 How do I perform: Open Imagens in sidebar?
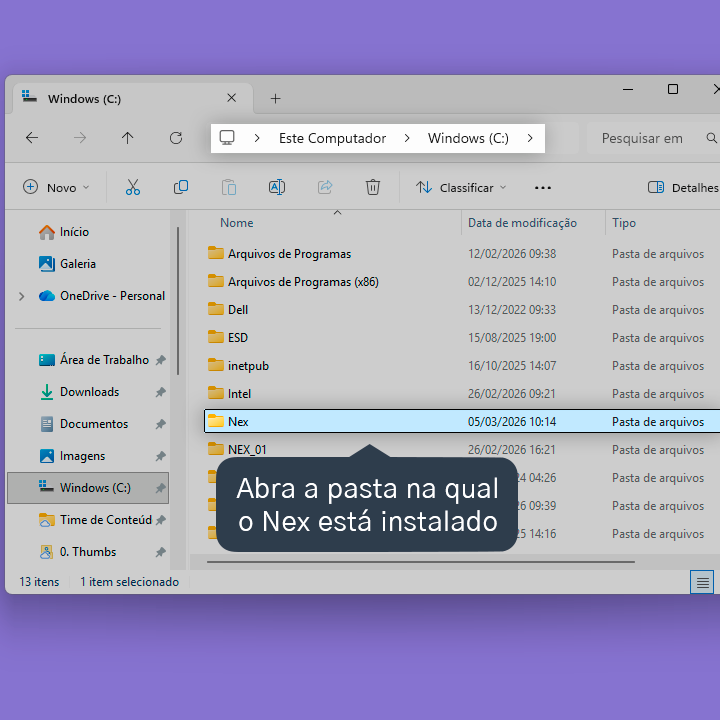(73, 456)
